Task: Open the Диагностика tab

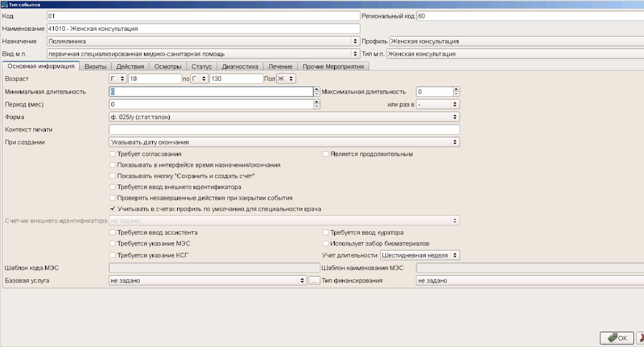Action: [240, 66]
